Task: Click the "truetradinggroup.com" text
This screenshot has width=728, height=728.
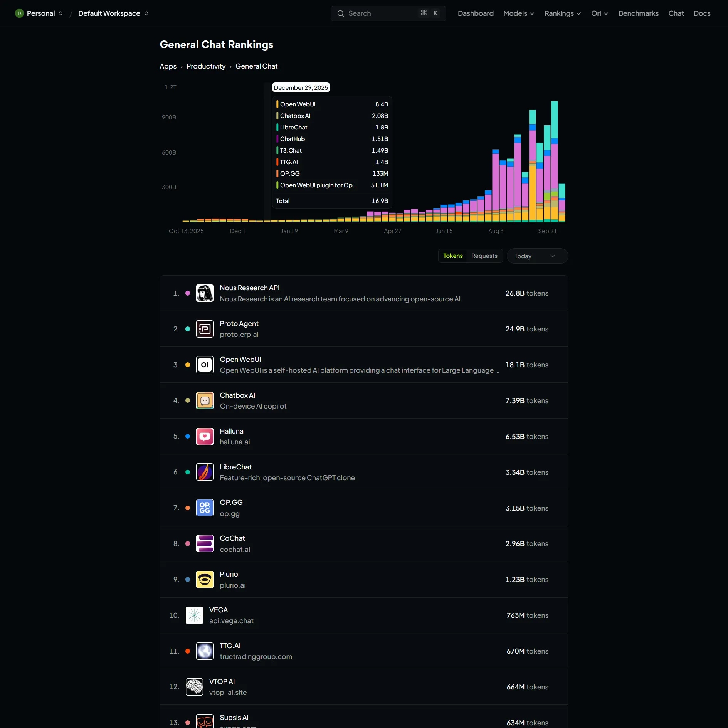Action: coord(256,657)
